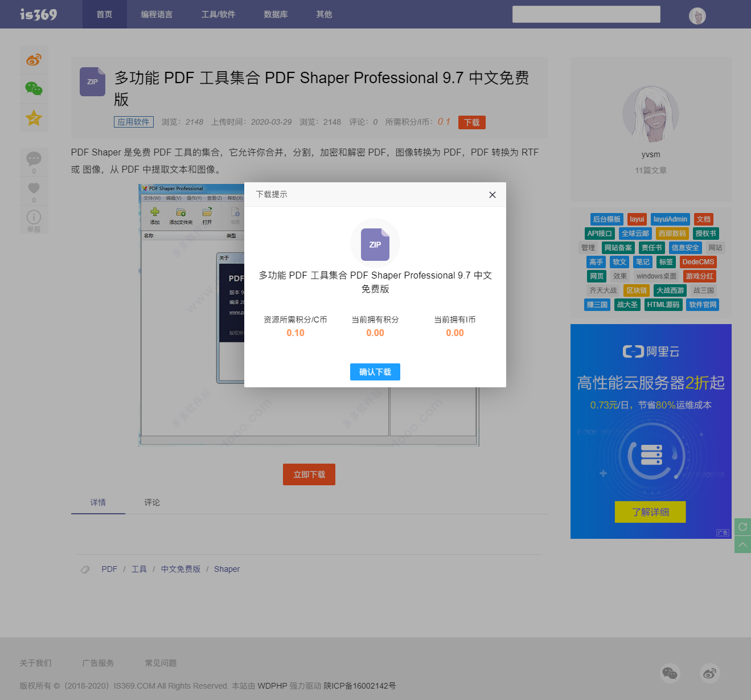The width and height of the screenshot is (751, 700).
Task: Switch to the 评论 tab
Action: (152, 502)
